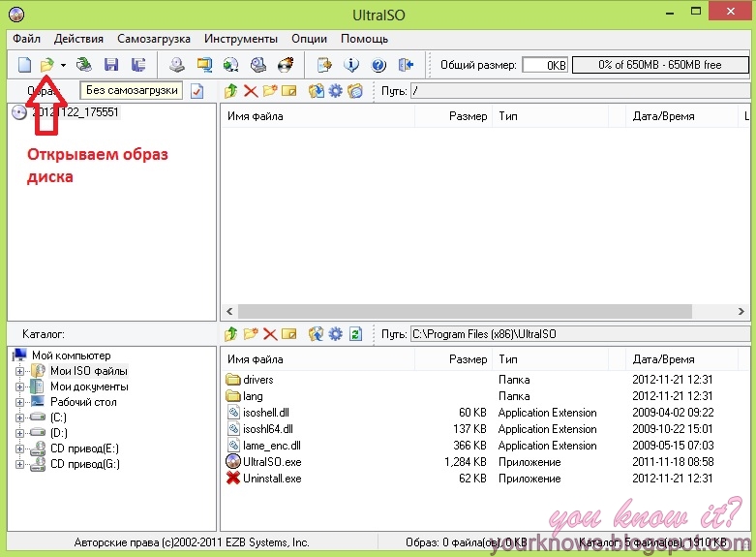Click the blue Info speech-bubble icon
The image size is (756, 557).
(351, 65)
